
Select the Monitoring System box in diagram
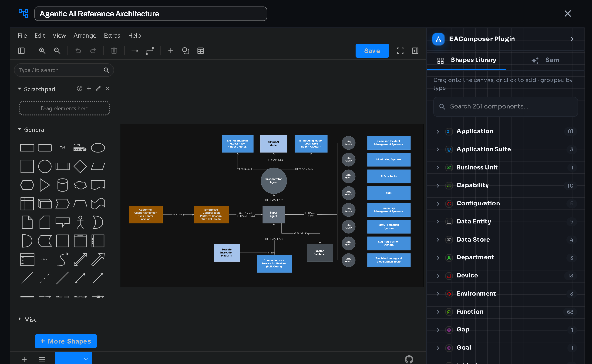(389, 160)
